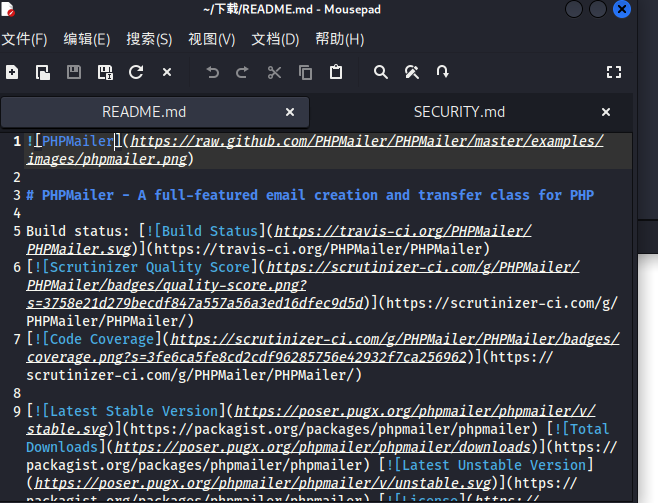Image resolution: width=658 pixels, height=503 pixels.
Task: Close the document using toolbar X icon
Action: point(167,72)
